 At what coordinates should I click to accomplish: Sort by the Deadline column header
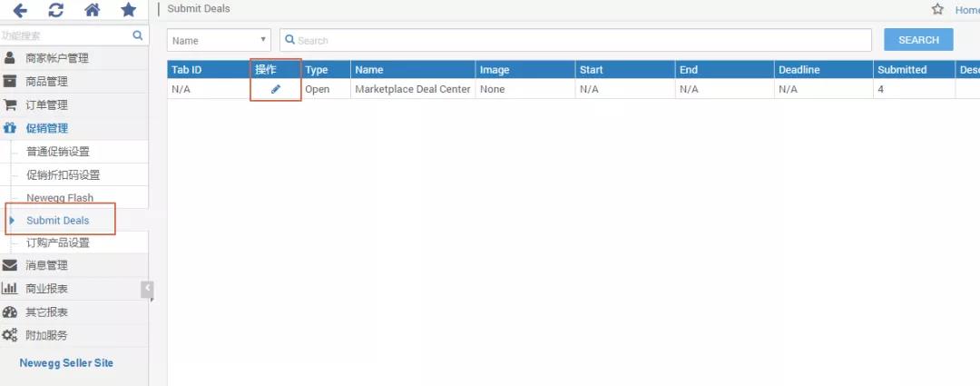click(799, 70)
